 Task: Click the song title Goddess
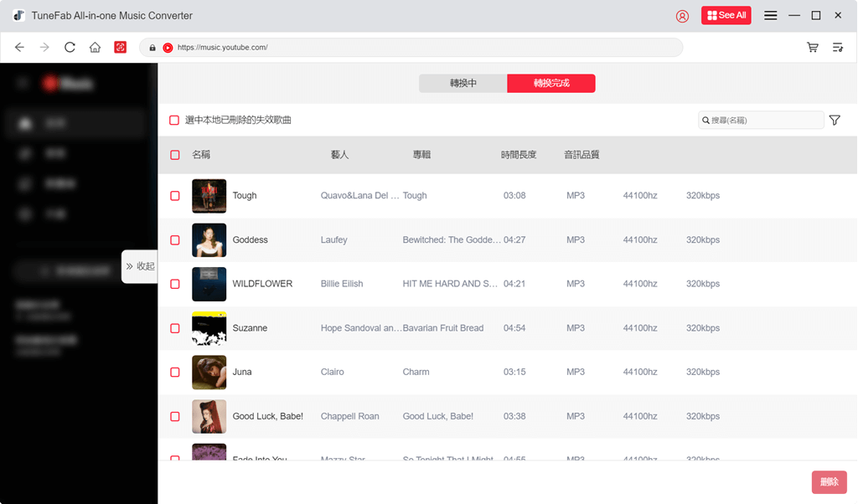tap(250, 240)
